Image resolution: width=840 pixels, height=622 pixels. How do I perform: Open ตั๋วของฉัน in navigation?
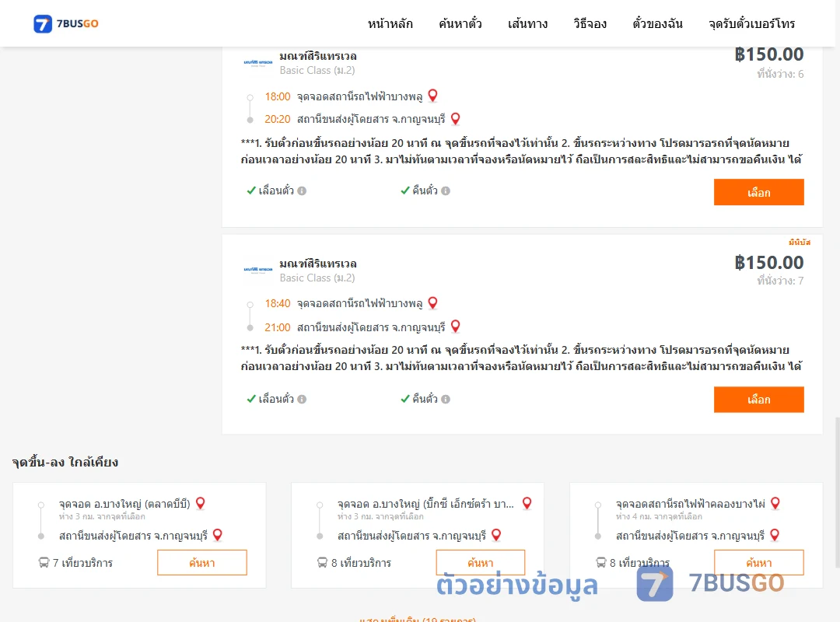pyautogui.click(x=657, y=23)
